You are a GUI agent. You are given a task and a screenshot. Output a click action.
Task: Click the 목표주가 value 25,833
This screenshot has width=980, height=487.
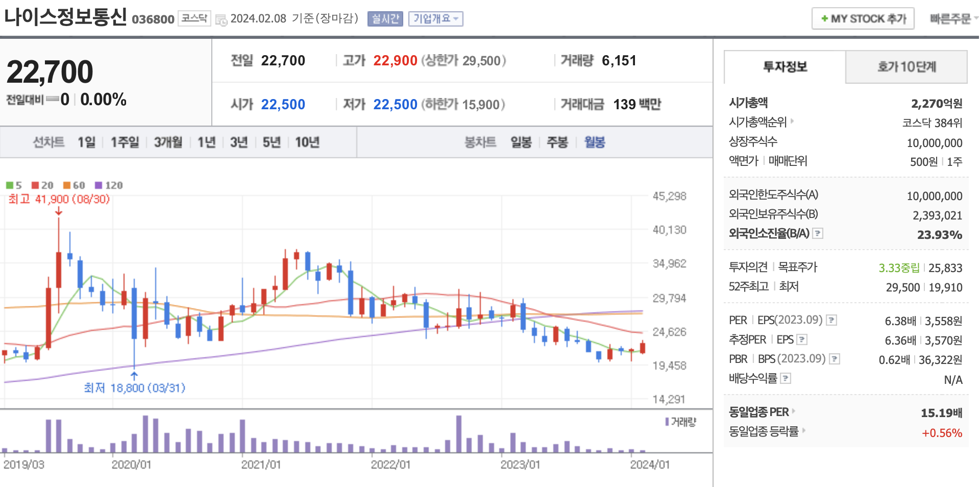click(945, 268)
